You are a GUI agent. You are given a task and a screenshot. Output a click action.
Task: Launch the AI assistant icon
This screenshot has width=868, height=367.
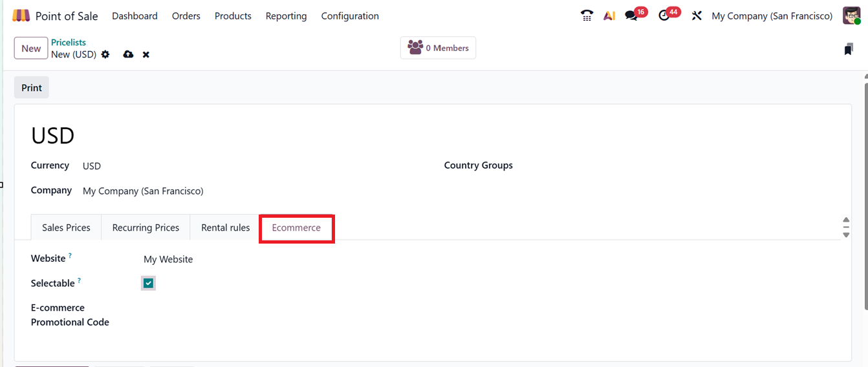point(609,16)
